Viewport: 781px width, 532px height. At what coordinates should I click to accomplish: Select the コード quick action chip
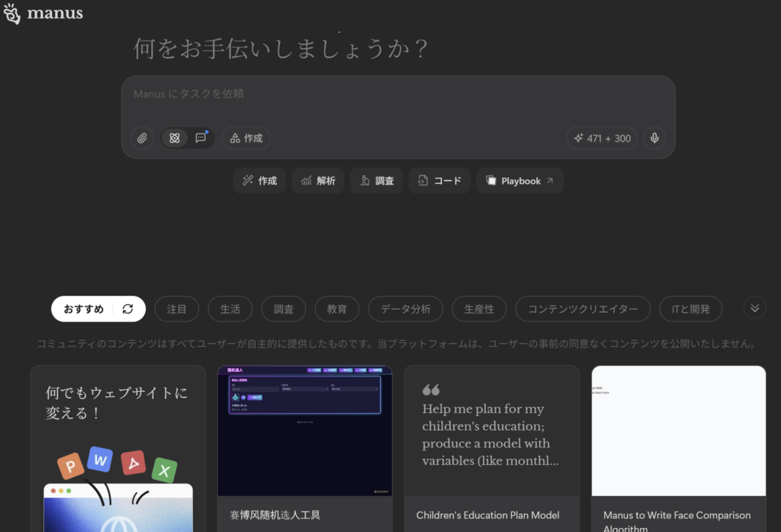pos(439,181)
